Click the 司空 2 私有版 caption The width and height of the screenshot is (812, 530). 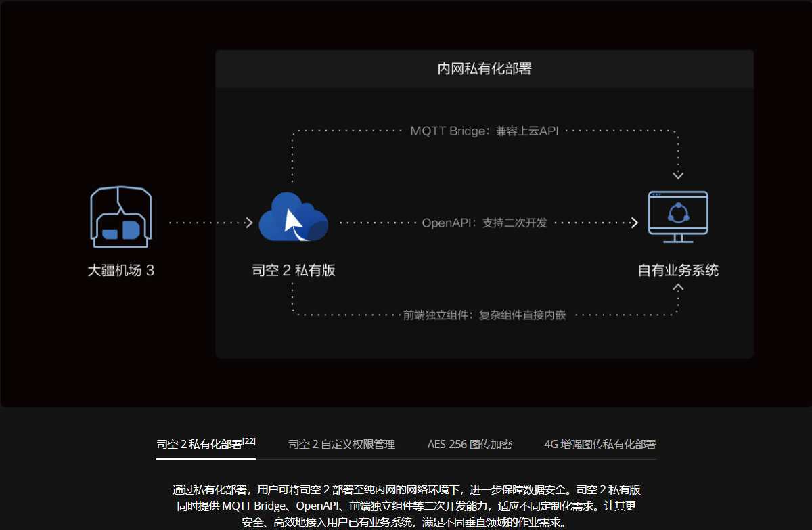coord(294,271)
